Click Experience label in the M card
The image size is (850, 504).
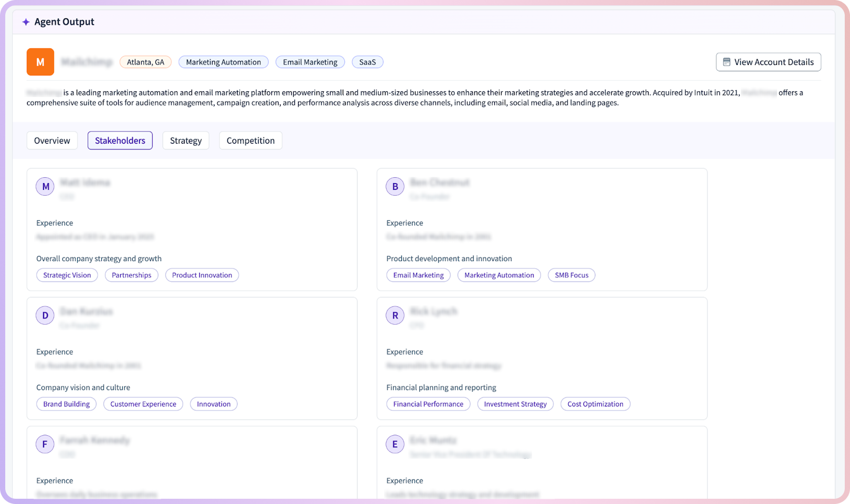tap(55, 223)
